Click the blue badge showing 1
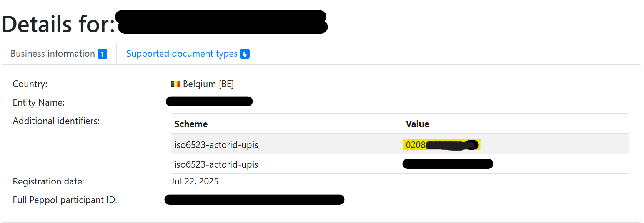This screenshot has width=644, height=223. [x=102, y=54]
